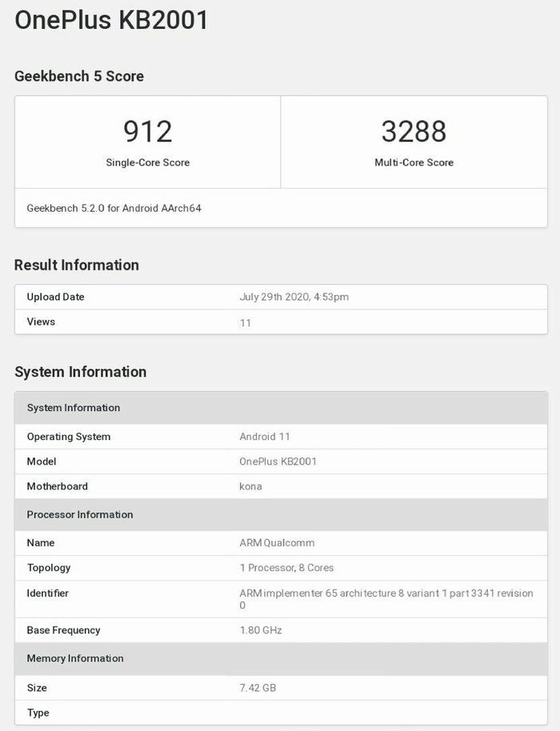Click the 7.42 GB memory size value

pyautogui.click(x=258, y=688)
